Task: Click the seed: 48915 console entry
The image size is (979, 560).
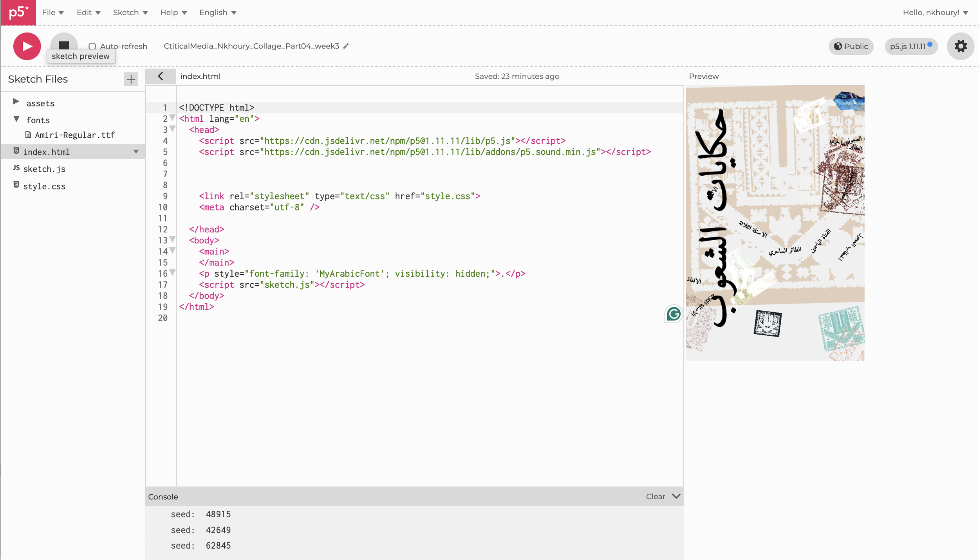Action: tap(200, 514)
